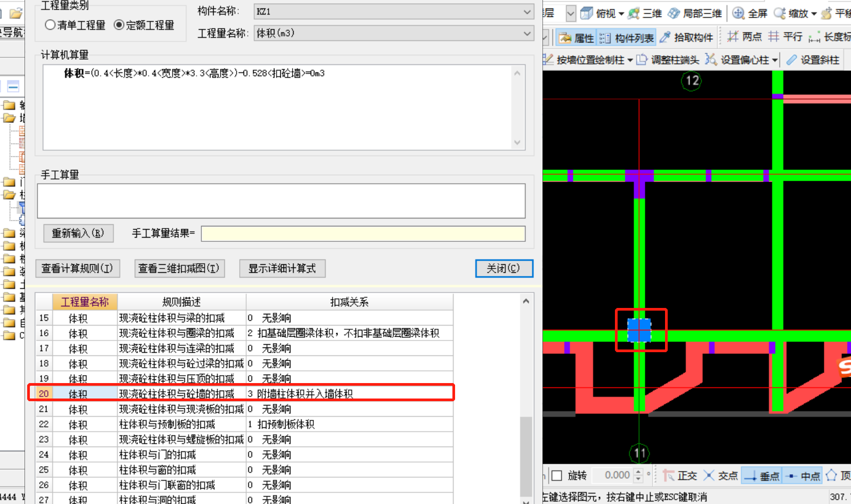Toggle 中点 midpoint snap
The width and height of the screenshot is (851, 504).
(803, 476)
